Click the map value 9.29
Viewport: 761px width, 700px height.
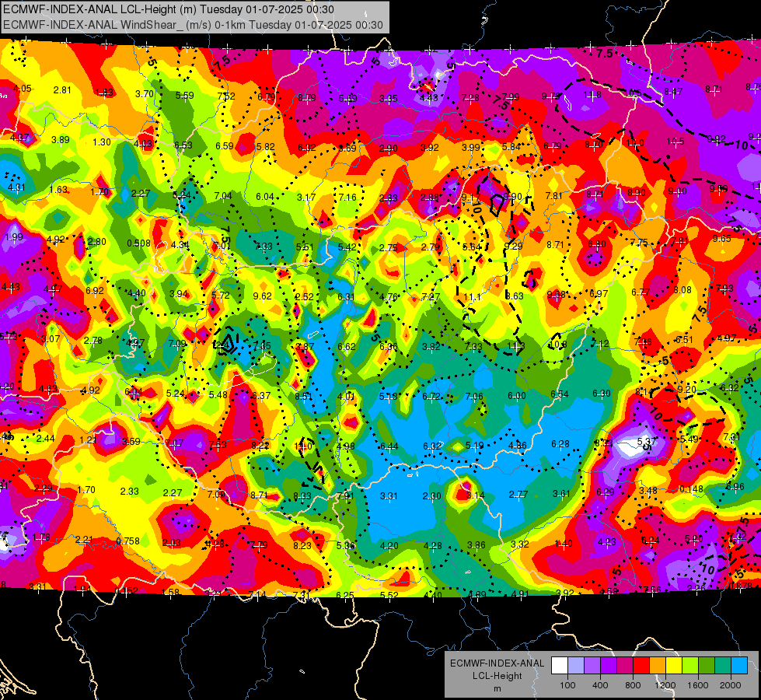point(514,246)
